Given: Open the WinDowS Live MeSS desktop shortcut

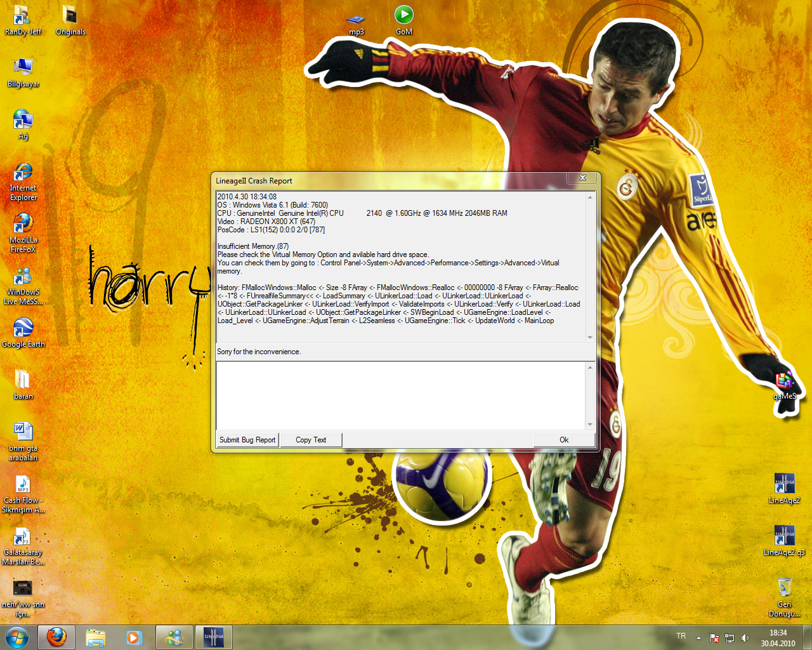Looking at the screenshot, I should pos(23,286).
